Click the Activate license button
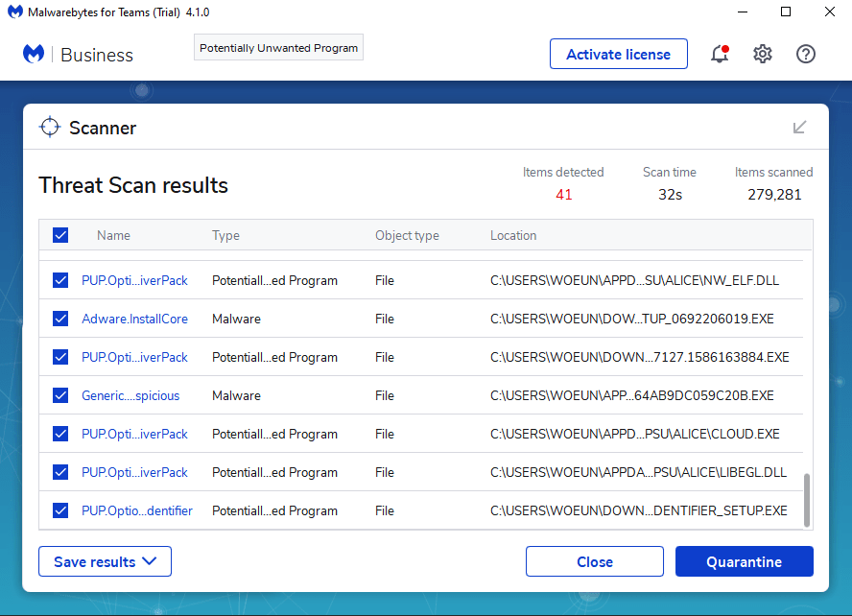The height and width of the screenshot is (616, 852). coord(618,54)
